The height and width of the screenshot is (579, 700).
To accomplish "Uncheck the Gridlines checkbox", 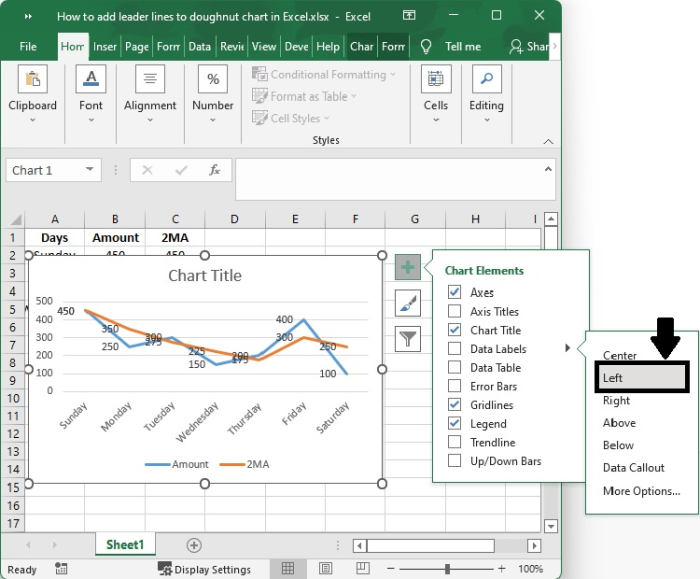I will 454,405.
